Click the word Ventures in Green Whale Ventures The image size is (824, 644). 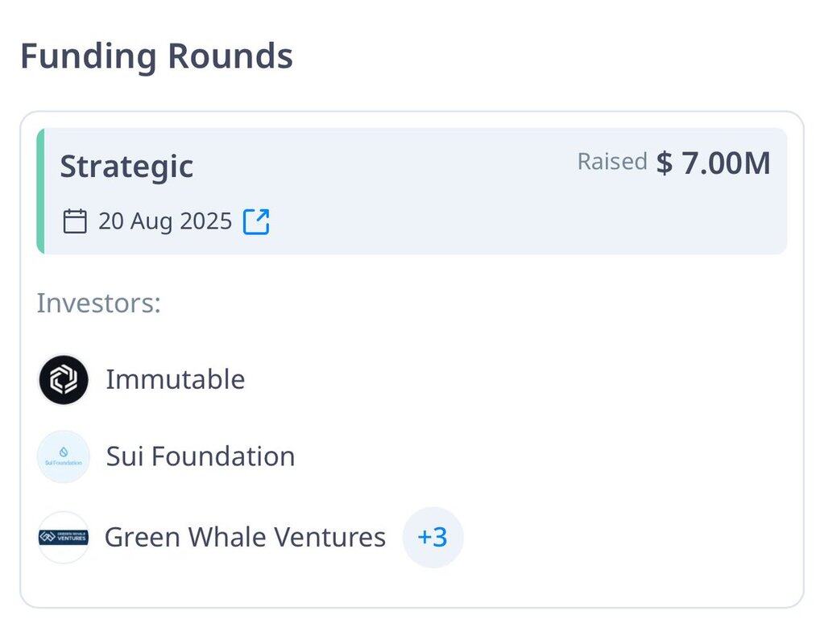(x=330, y=538)
